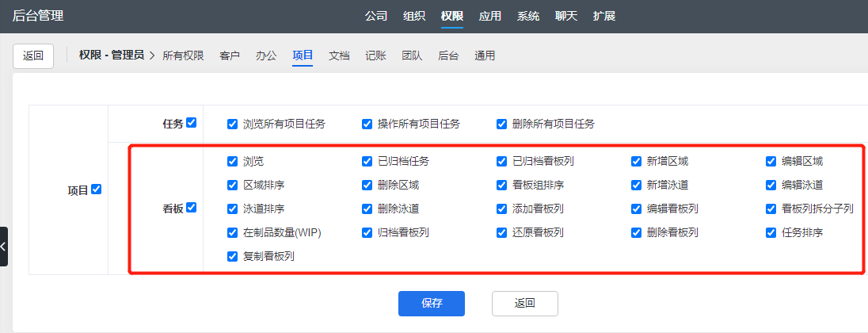This screenshot has height=333, width=868.
Task: Toggle the 项目 group master checkbox
Action: click(97, 189)
